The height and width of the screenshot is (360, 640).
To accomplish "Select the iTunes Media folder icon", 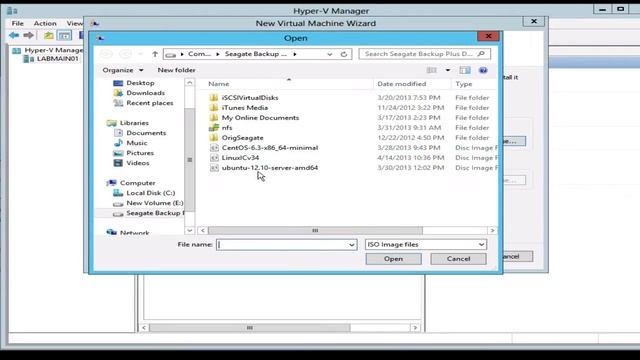I will (x=213, y=108).
